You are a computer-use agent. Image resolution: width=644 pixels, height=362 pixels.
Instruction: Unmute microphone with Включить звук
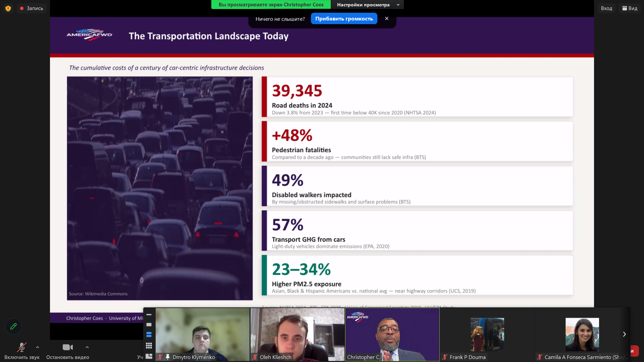click(22, 350)
